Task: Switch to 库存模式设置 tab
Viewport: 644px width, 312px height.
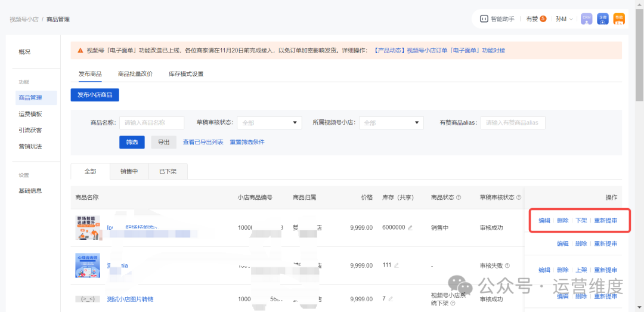Action: [x=186, y=74]
